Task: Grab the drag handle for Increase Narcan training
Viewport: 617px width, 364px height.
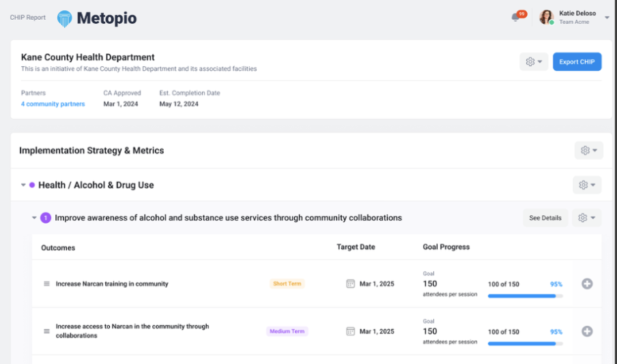Action: (x=46, y=284)
